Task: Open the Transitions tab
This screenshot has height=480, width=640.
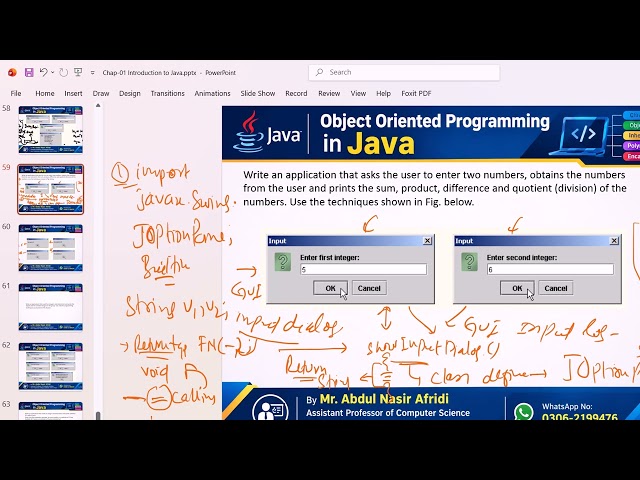Action: point(167,93)
